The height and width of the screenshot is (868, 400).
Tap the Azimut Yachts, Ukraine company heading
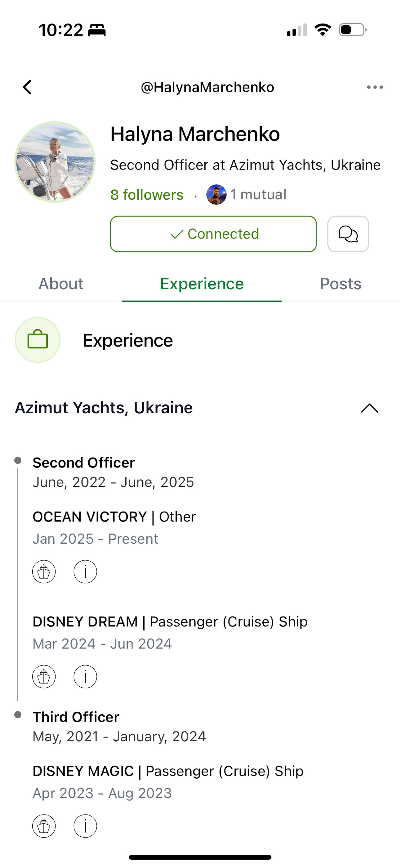coord(104,408)
